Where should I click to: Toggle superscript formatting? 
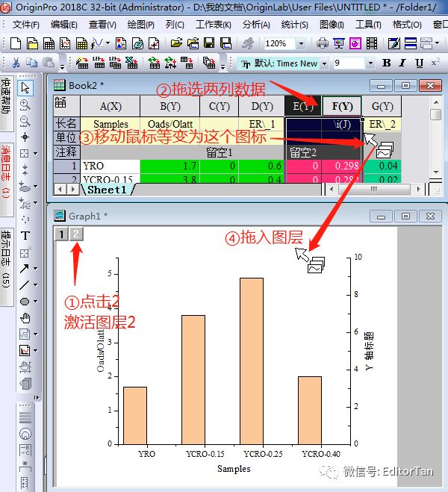pyautogui.click(x=435, y=63)
